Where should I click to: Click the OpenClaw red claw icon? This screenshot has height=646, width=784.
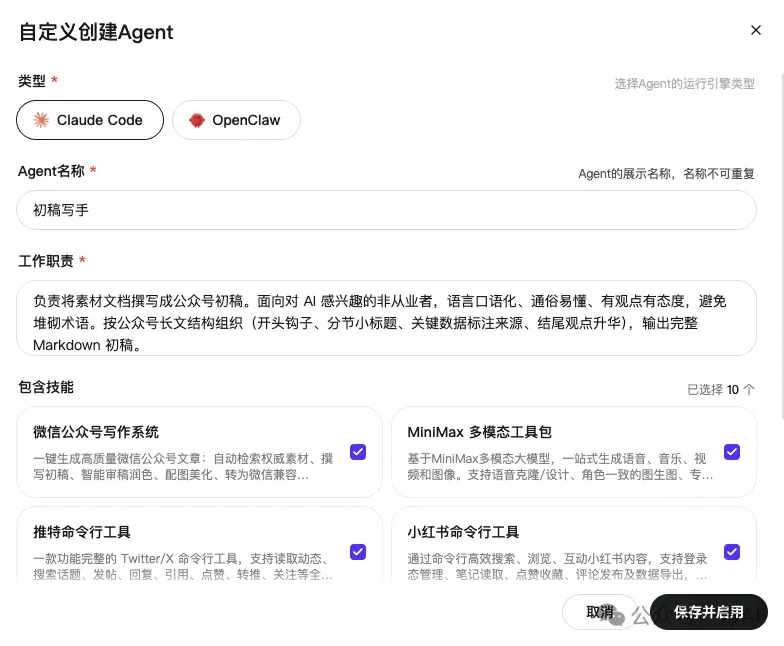(196, 120)
